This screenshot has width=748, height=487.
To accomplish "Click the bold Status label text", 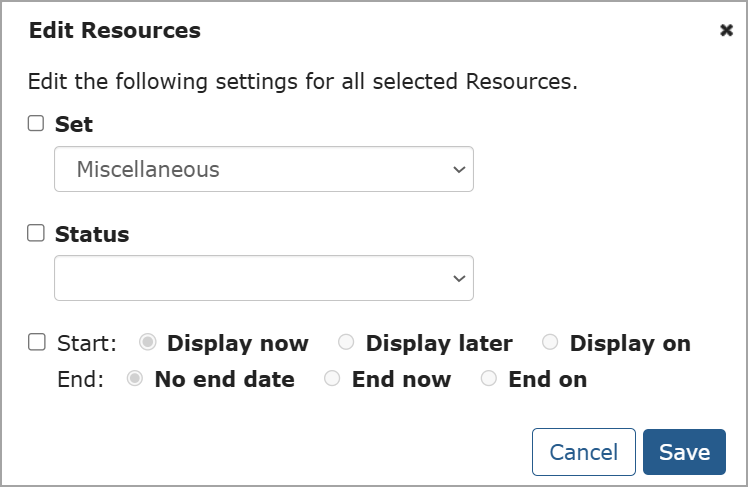I will click(x=92, y=234).
